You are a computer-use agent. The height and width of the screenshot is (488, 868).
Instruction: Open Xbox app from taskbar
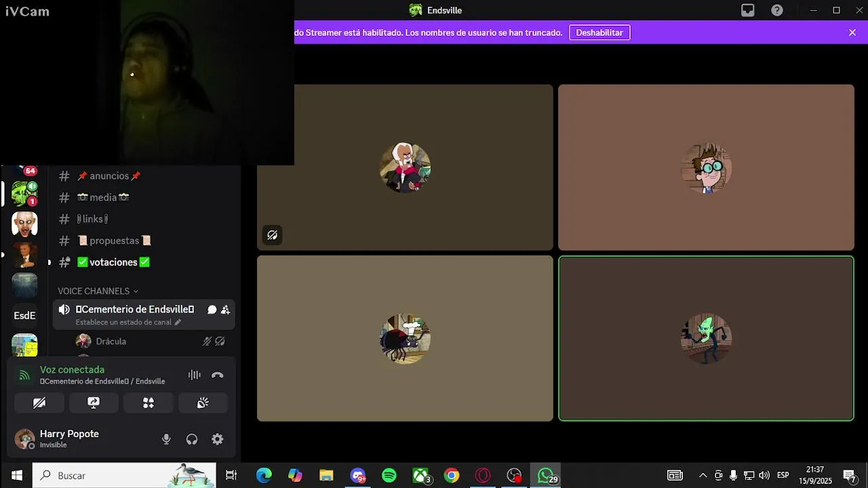[420, 475]
